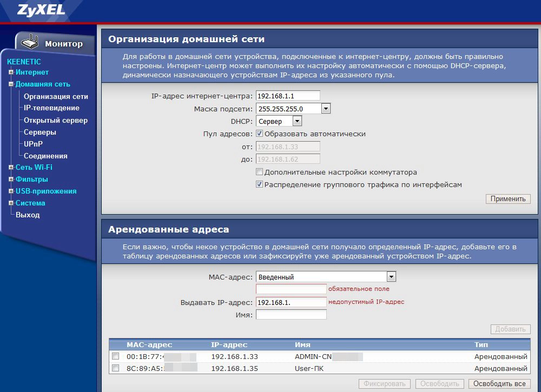Click the Арендованные адреса heading
The width and height of the screenshot is (541, 392).
click(168, 229)
